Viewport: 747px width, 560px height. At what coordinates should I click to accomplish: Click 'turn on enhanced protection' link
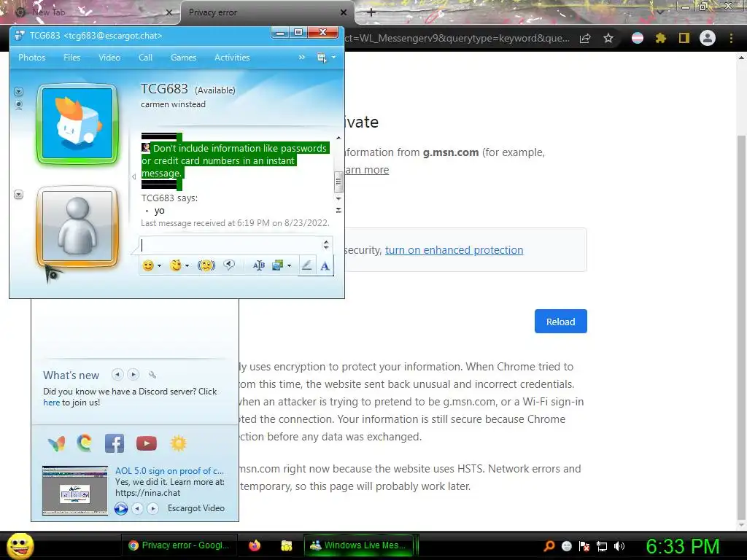click(454, 250)
